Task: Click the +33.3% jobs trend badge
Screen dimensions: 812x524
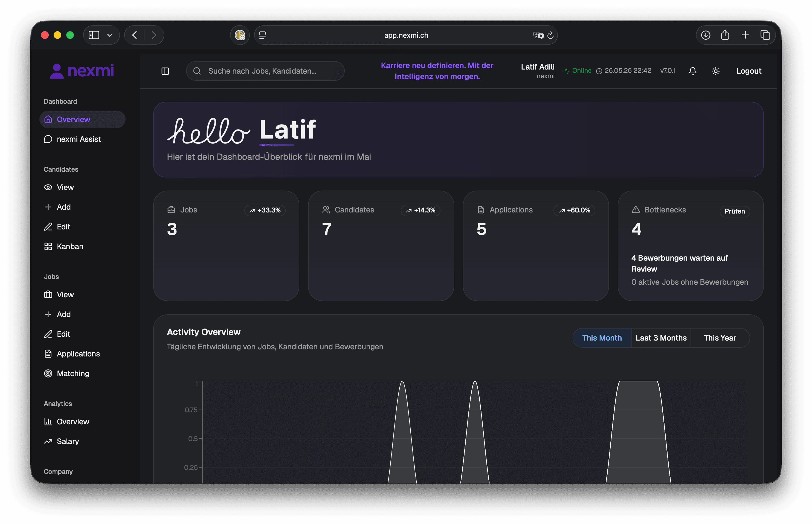Action: tap(265, 210)
